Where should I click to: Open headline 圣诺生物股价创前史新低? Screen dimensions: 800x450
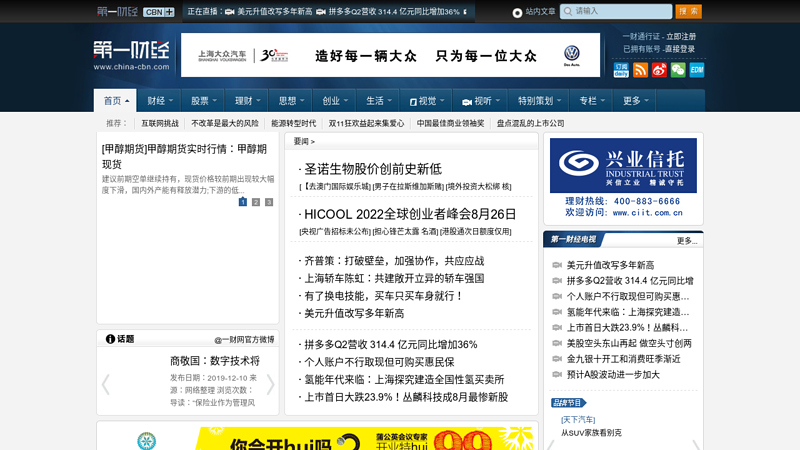(372, 169)
